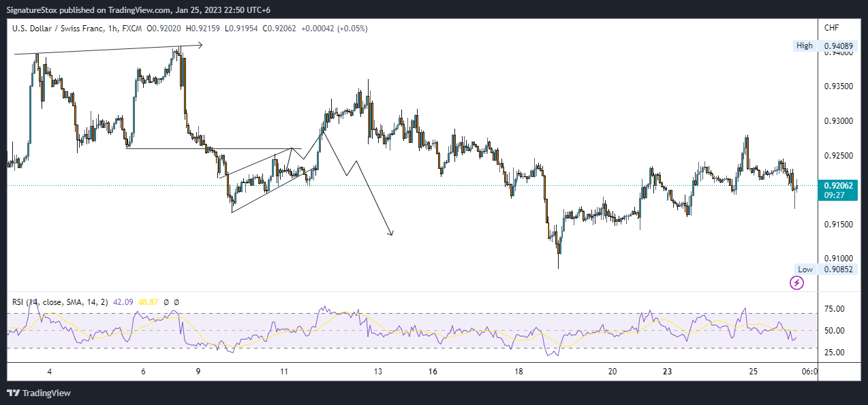Screen dimensions: 868x405
Task: Click the 0.91500 price axis label
Action: [838, 224]
